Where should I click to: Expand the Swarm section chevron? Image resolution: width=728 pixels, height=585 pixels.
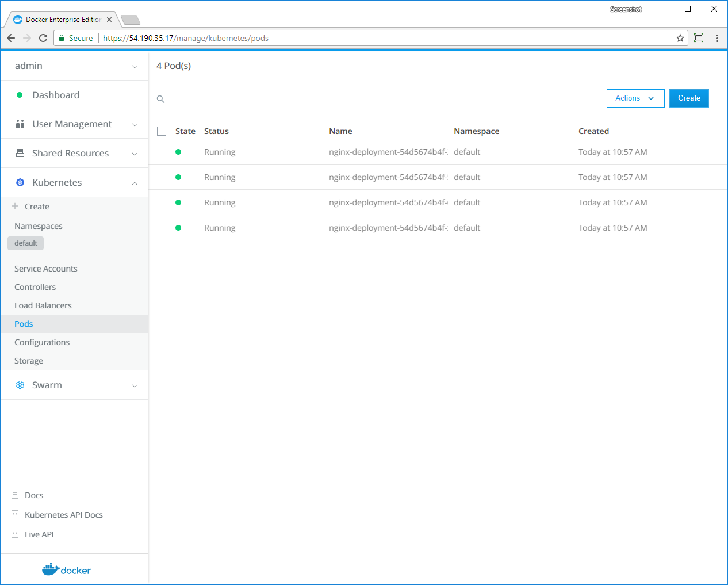pyautogui.click(x=135, y=385)
